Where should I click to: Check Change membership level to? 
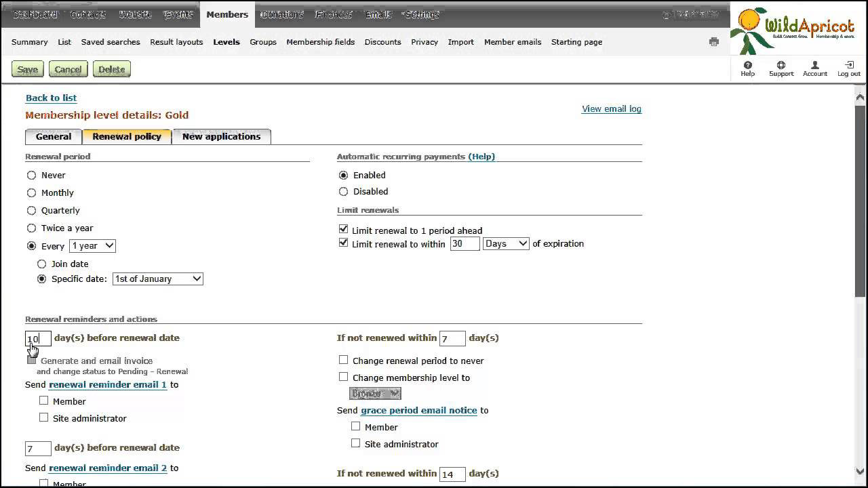coord(343,377)
